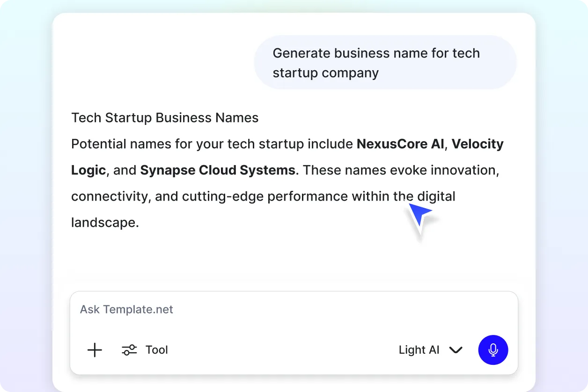Click the Tool menu entry

coord(157,349)
